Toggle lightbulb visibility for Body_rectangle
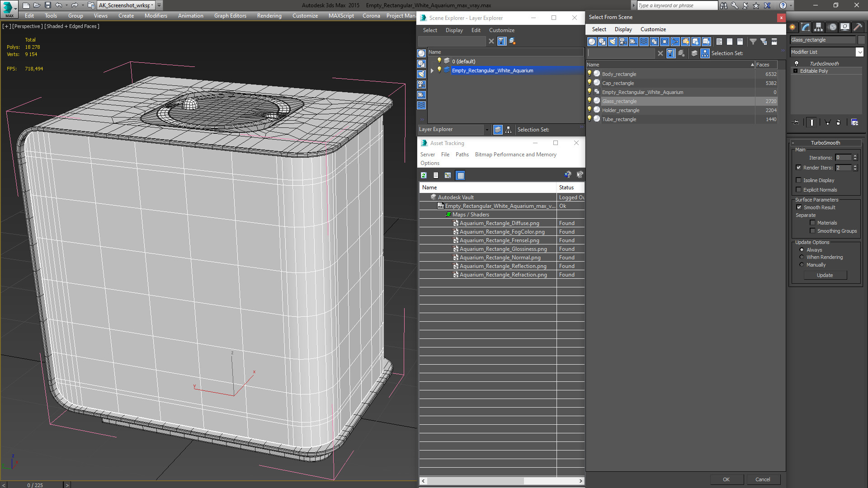Viewport: 868px width, 488px height. (589, 74)
